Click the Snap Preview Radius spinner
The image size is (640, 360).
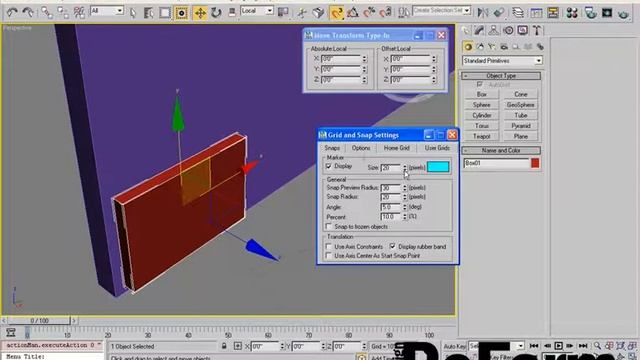pyautogui.click(x=405, y=188)
